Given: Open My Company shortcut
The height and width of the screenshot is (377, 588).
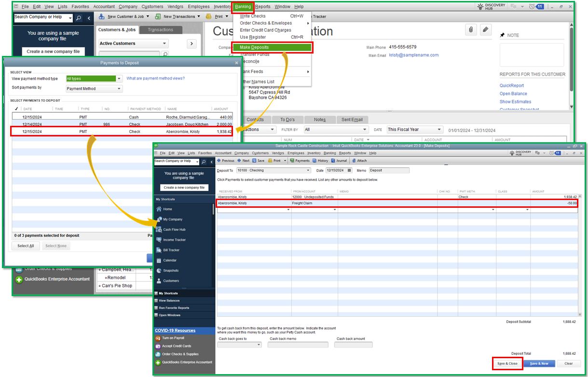Looking at the screenshot, I should (x=169, y=219).
